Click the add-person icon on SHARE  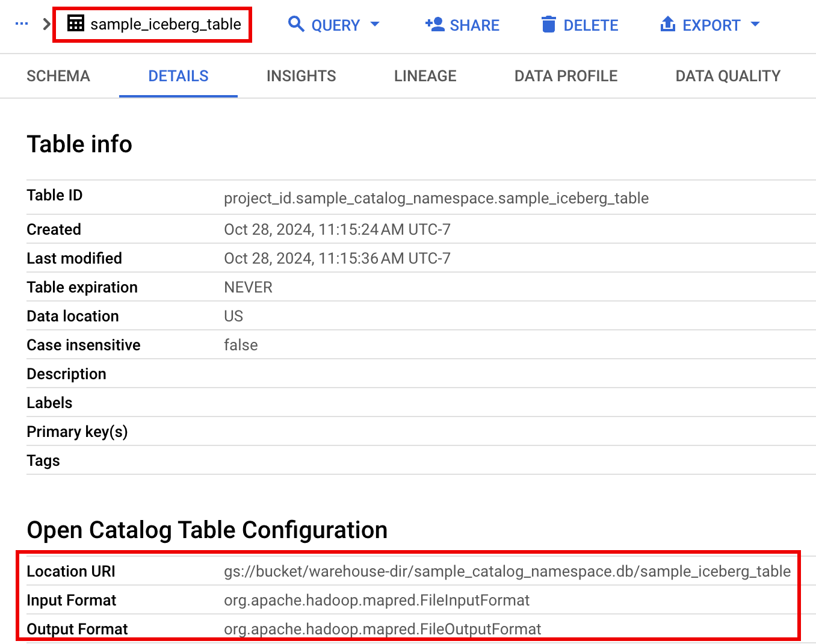(x=433, y=25)
